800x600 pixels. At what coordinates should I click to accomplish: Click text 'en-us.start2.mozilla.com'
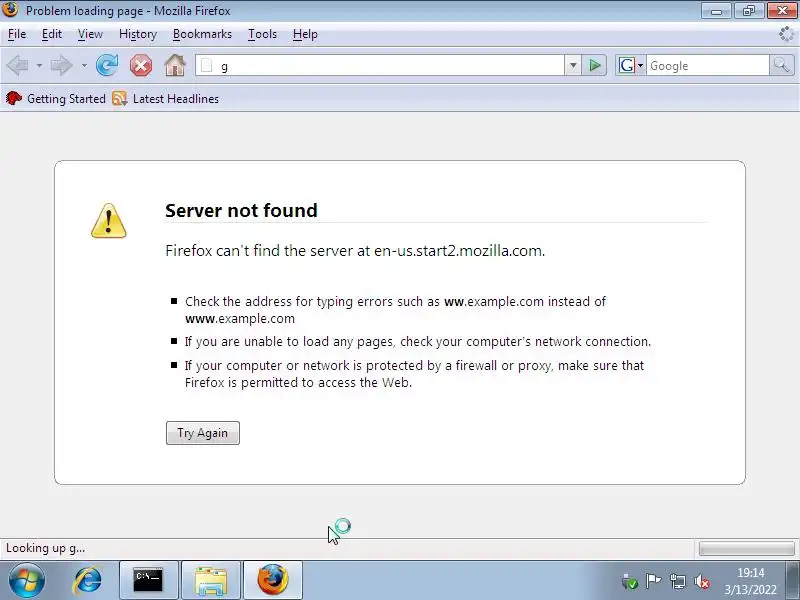click(x=458, y=251)
